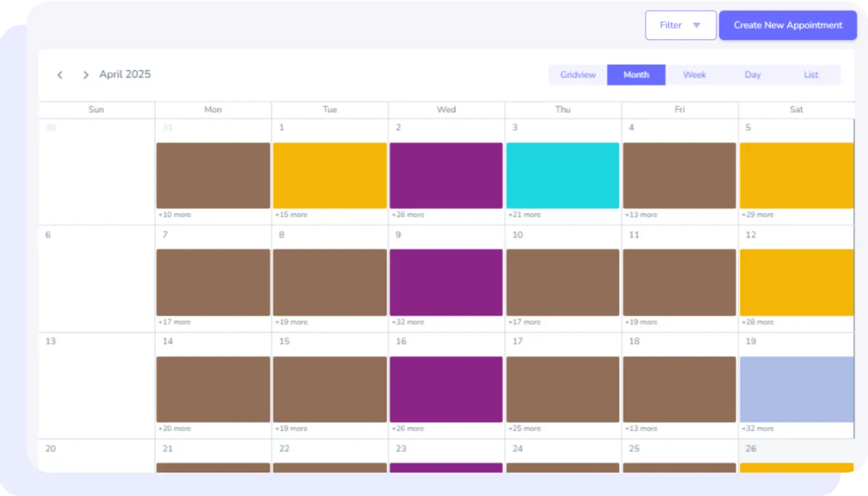This screenshot has height=496, width=868.
Task: Select the purple appointment on April 9
Action: coord(446,283)
